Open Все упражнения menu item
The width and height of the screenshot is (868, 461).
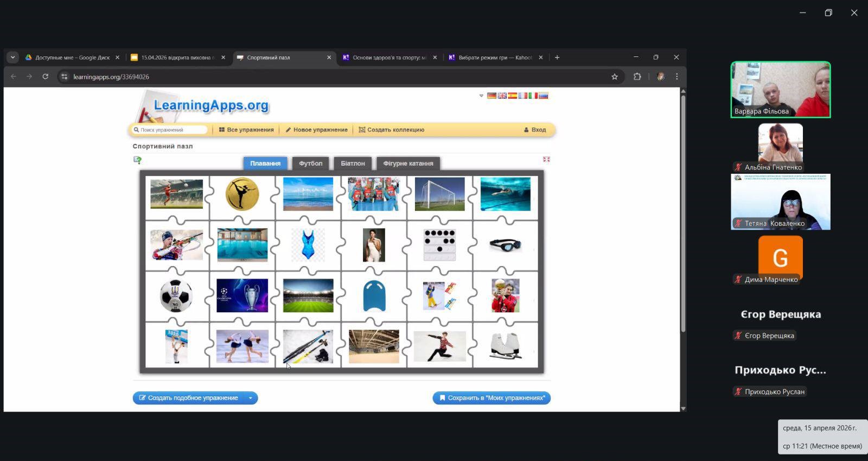click(246, 130)
